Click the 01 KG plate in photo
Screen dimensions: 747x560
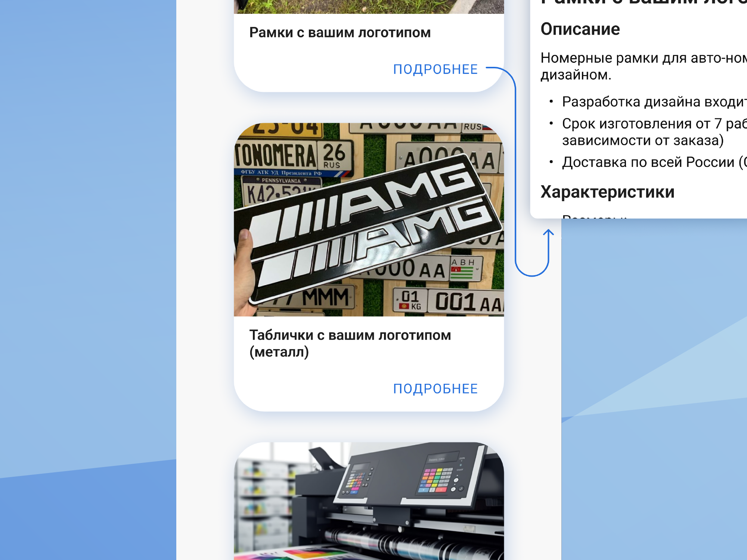[x=410, y=301]
